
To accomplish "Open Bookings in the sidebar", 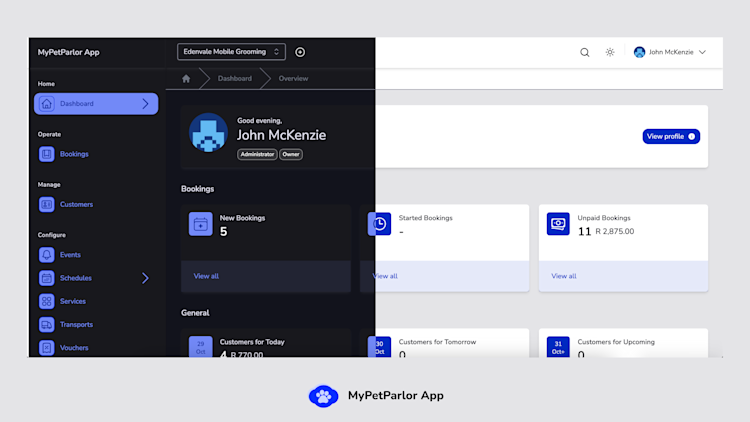I will pyautogui.click(x=74, y=154).
